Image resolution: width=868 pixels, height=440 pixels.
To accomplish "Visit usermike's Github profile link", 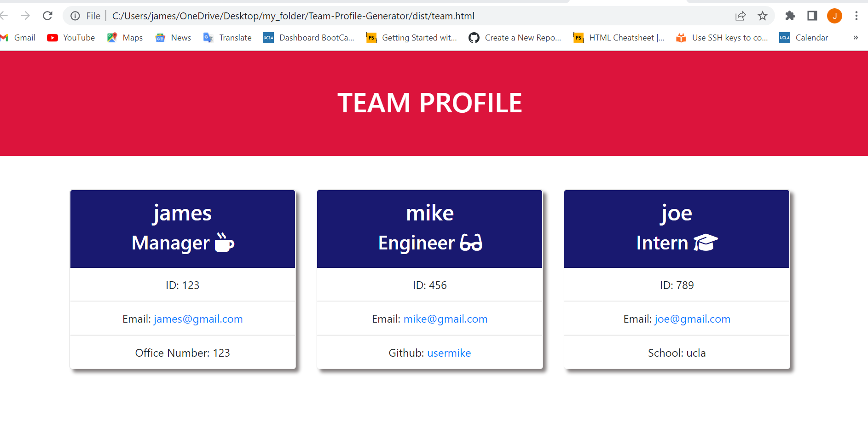I will (449, 353).
